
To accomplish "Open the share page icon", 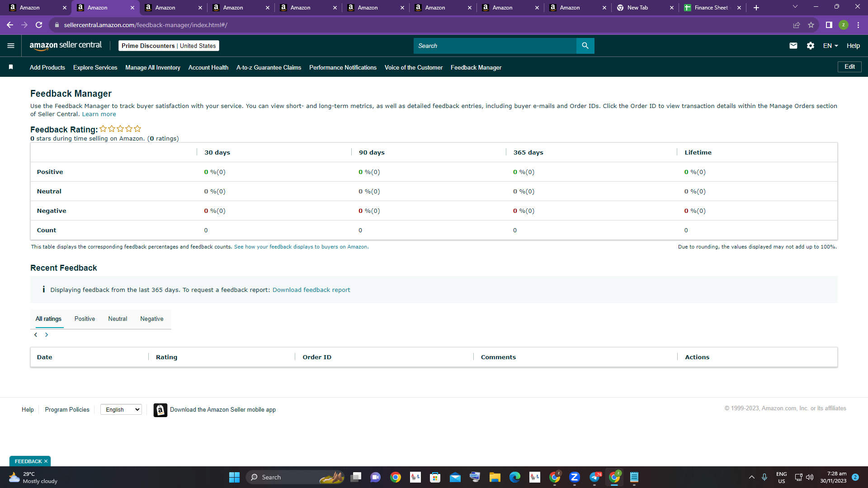I will [x=797, y=25].
